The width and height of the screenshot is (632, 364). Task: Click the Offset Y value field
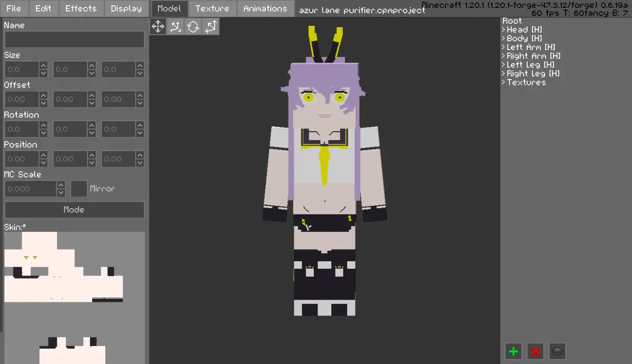[70, 99]
